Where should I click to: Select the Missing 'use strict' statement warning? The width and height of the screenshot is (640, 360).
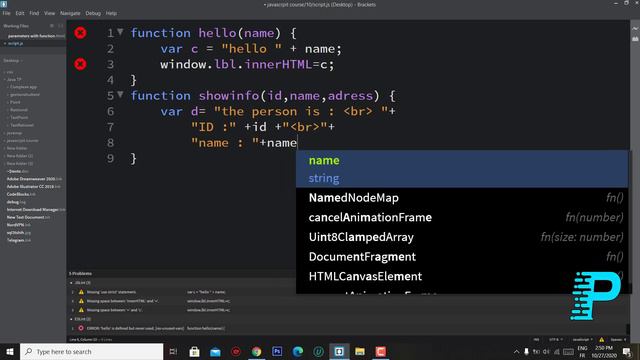111,292
